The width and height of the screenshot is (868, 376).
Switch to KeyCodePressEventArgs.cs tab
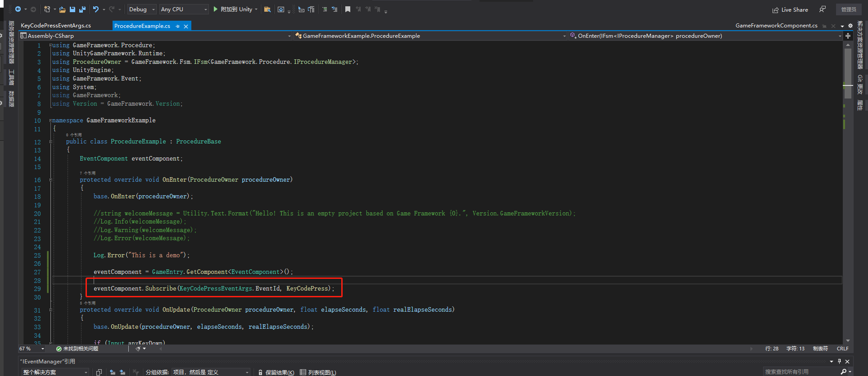[56, 26]
